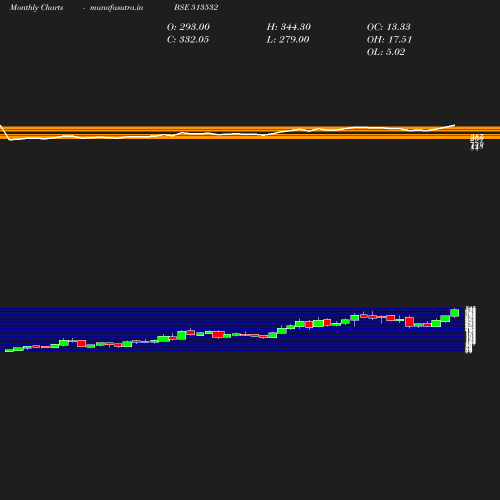Select the open price 'O: 293.00'
Viewport: 500px width, 500px height.
click(x=188, y=27)
